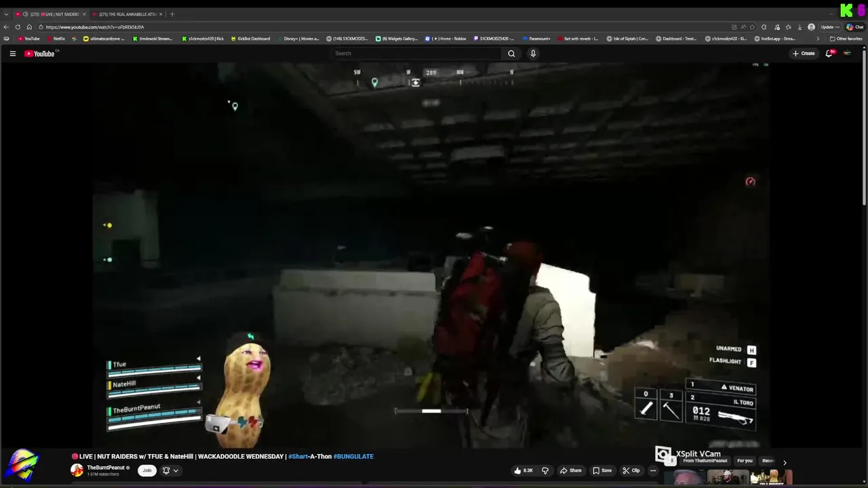Open timdewski Stream bookmark
The image size is (868, 488).
(153, 39)
